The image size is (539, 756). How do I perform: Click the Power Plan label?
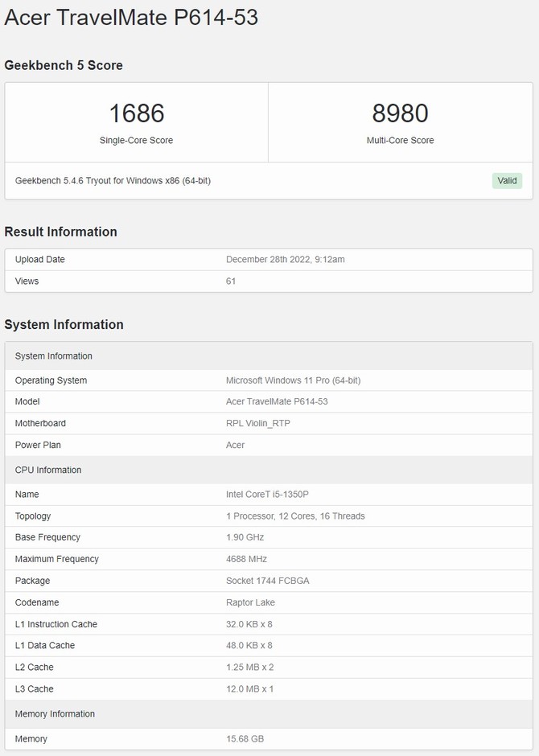[x=38, y=445]
